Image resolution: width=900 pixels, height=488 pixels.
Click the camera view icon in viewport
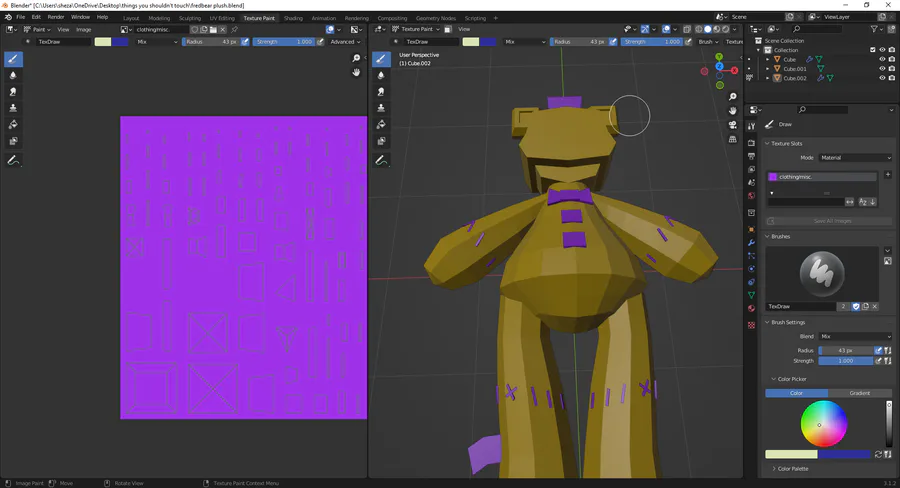click(x=733, y=125)
